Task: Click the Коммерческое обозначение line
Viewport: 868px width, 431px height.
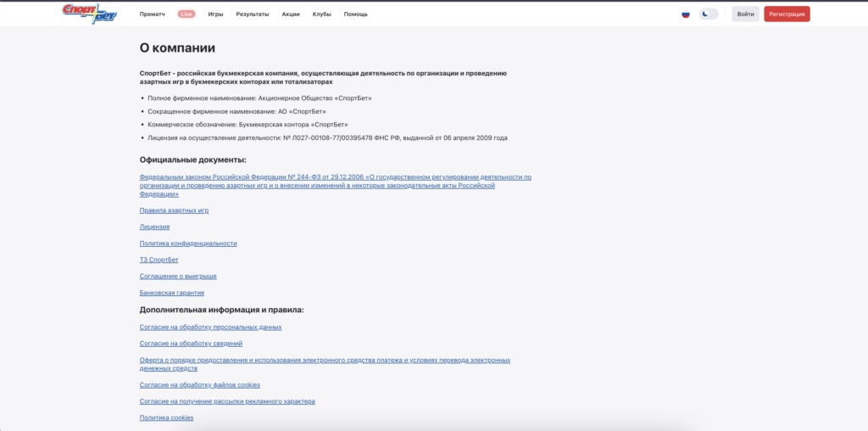Action: click(x=248, y=125)
